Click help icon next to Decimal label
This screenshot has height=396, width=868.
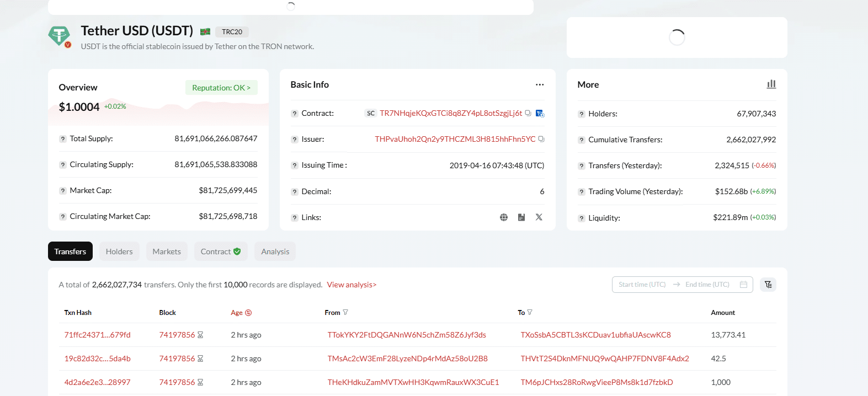coord(295,192)
